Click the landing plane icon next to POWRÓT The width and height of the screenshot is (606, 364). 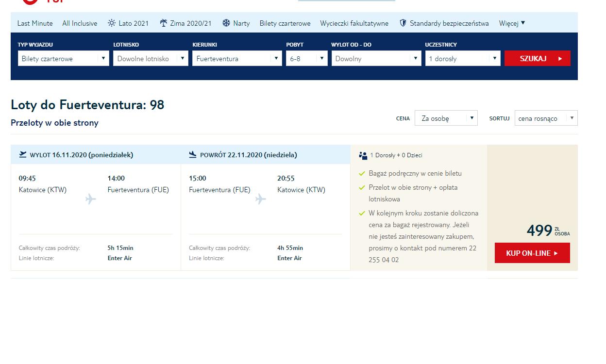click(192, 155)
